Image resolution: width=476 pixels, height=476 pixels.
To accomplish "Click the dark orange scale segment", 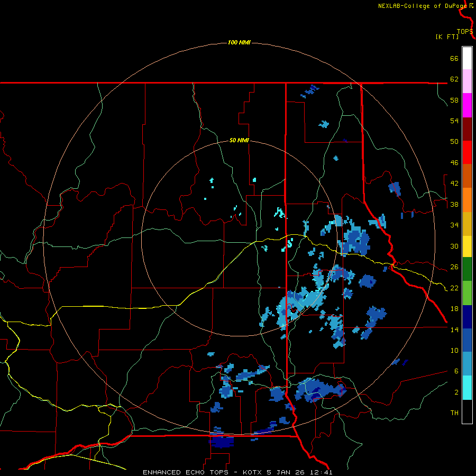I will pos(467,176).
